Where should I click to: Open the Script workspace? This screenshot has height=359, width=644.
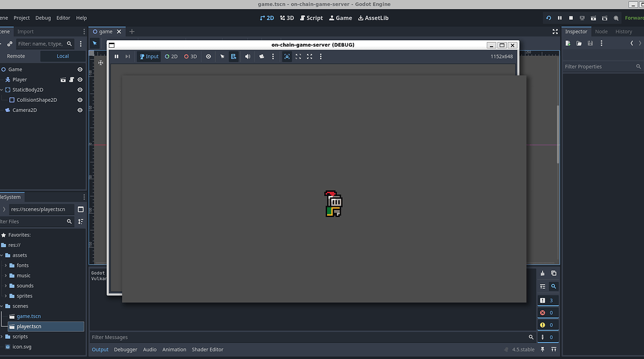coord(311,18)
